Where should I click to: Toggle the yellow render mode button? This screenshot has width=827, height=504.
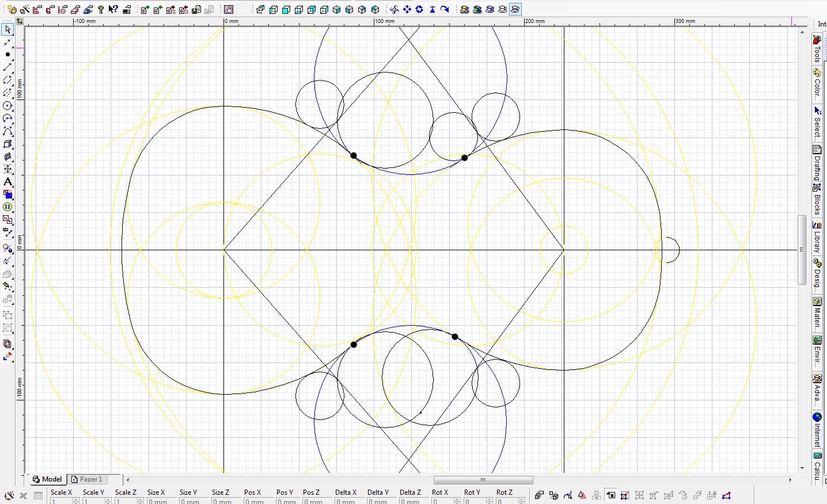pyautogui.click(x=464, y=9)
